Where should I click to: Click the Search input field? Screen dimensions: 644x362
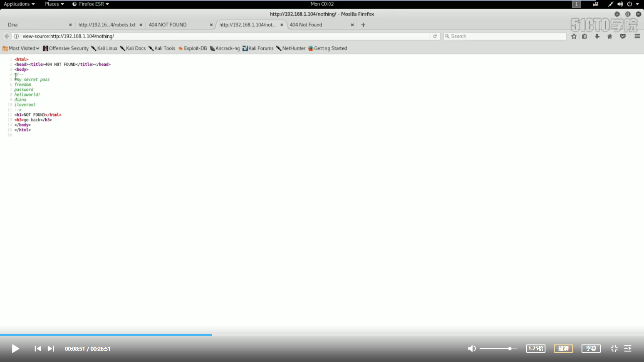tap(505, 36)
